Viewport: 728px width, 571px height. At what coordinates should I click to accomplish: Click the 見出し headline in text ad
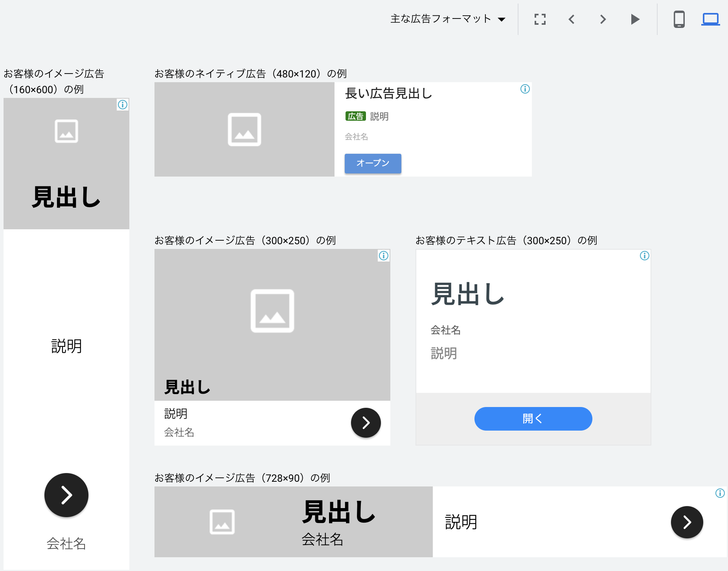[x=467, y=294]
